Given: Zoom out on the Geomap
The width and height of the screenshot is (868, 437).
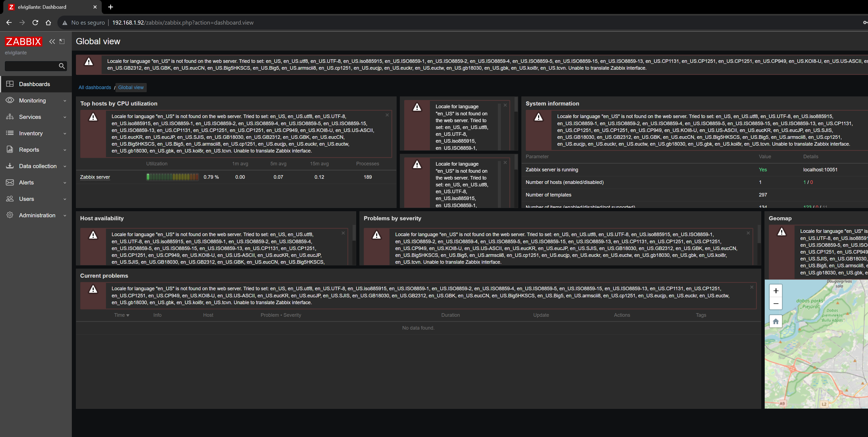Looking at the screenshot, I should pos(776,303).
